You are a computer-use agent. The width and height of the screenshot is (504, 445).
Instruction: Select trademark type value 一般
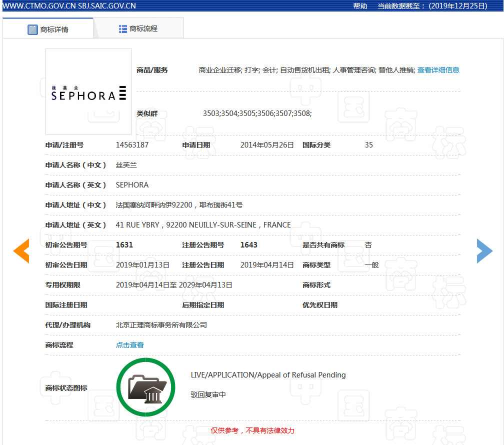(x=372, y=265)
